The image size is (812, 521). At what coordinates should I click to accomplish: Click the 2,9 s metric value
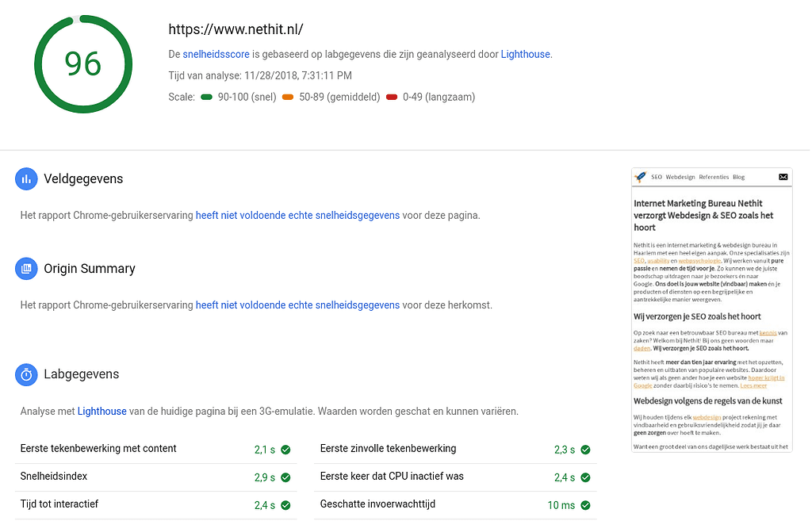265,477
